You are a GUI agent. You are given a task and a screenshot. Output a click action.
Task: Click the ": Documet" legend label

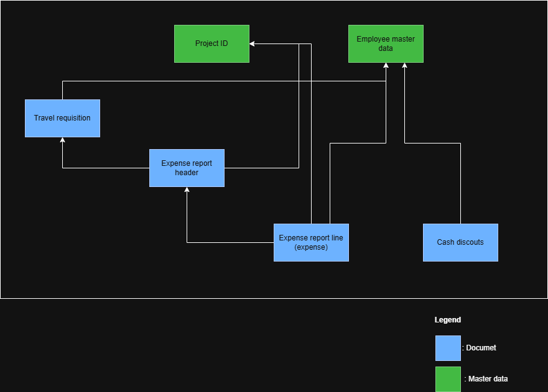pos(480,348)
